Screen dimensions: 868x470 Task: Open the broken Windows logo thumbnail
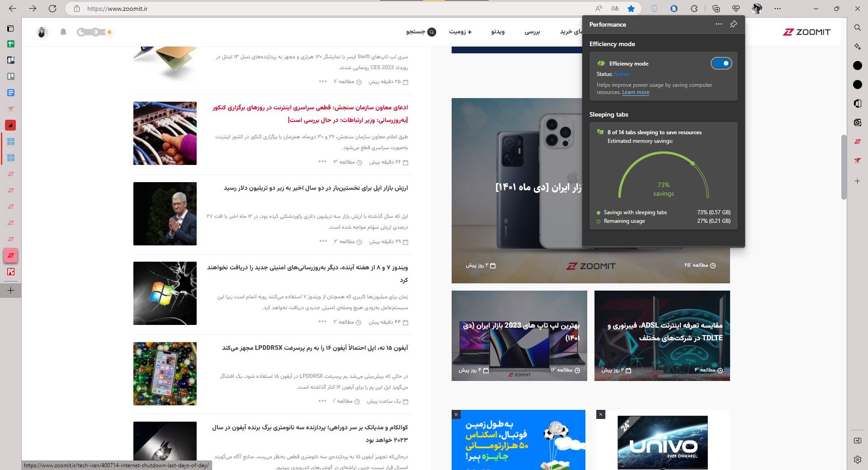pyautogui.click(x=165, y=293)
